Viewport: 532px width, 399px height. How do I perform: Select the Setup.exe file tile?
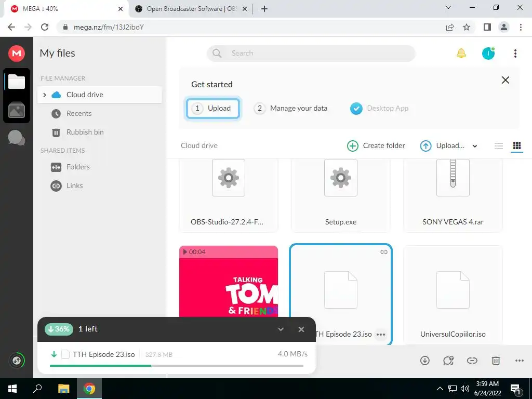(x=341, y=195)
